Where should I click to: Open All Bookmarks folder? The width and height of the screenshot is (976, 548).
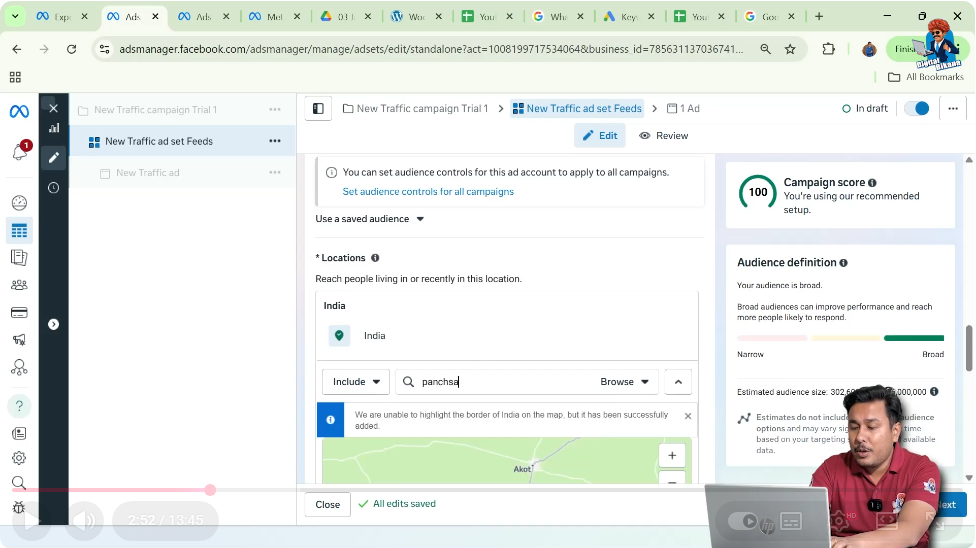926,77
